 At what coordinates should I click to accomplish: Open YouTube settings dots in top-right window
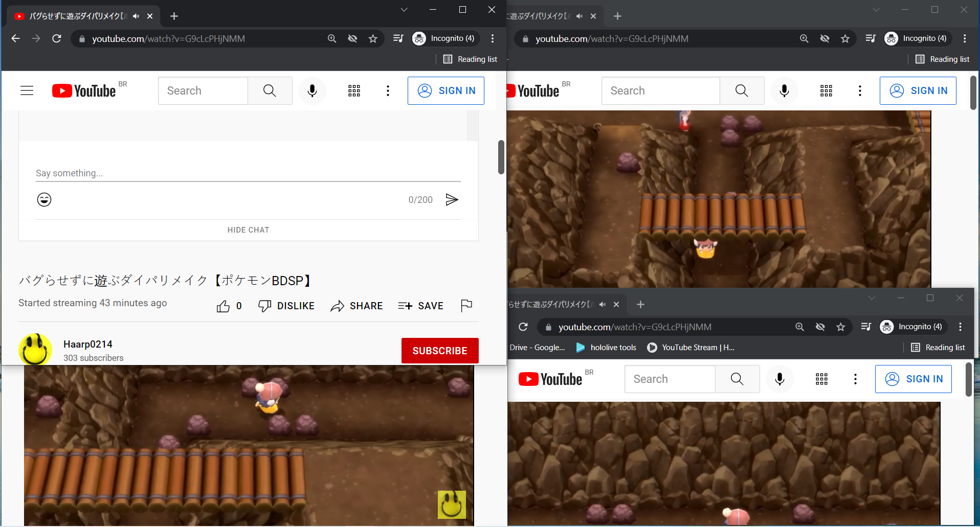coord(860,90)
